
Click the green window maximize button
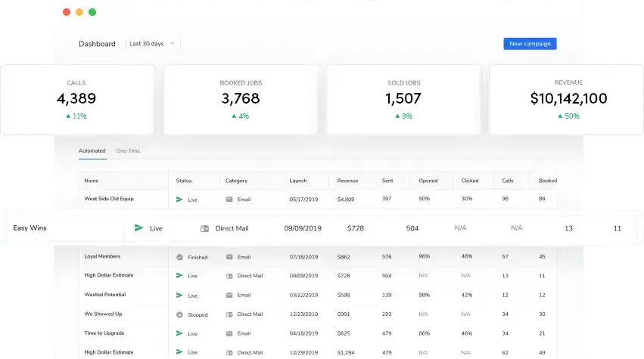tap(92, 12)
